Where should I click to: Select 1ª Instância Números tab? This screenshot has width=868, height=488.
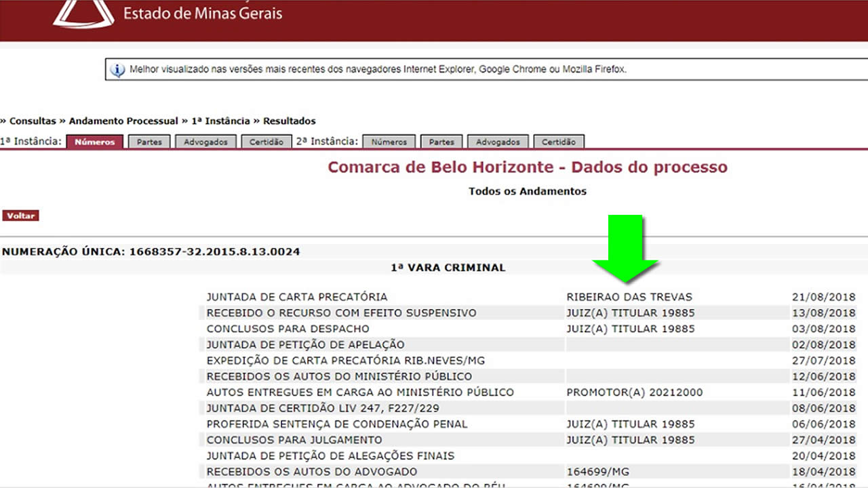(x=95, y=142)
